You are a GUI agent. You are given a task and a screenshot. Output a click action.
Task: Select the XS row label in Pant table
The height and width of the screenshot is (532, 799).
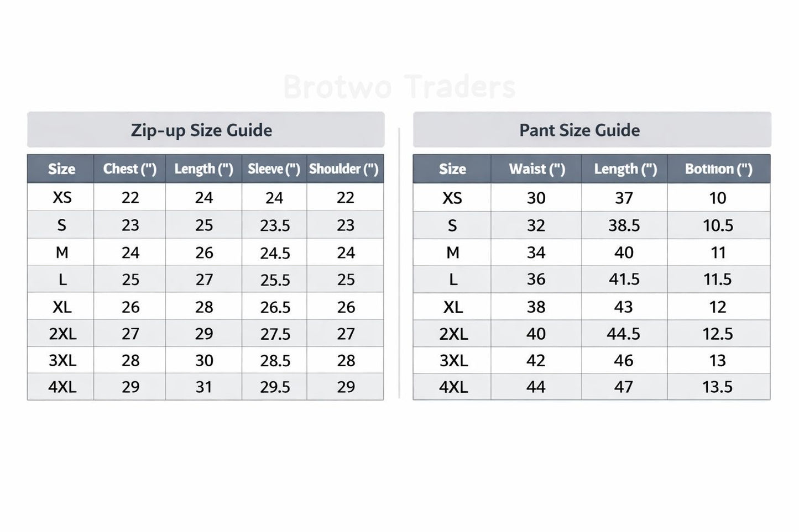pos(452,198)
